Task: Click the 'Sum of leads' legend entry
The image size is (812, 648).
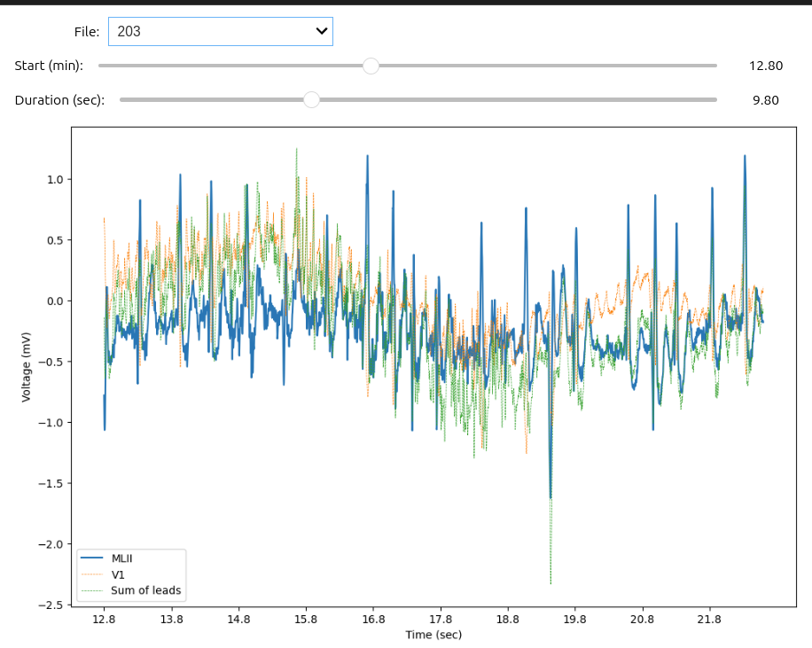Action: 146,590
